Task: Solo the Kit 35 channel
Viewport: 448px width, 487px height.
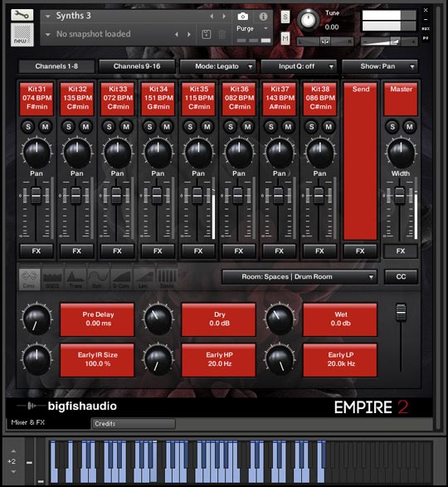Action: pos(190,127)
